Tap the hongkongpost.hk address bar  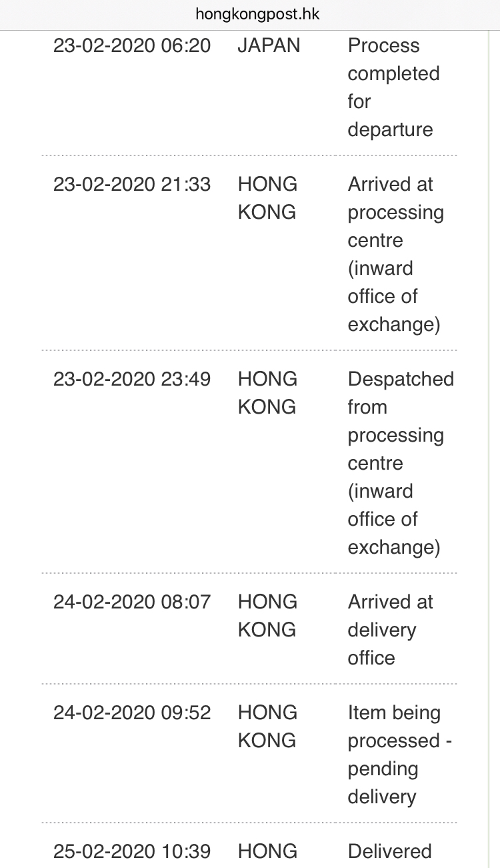[x=257, y=14]
